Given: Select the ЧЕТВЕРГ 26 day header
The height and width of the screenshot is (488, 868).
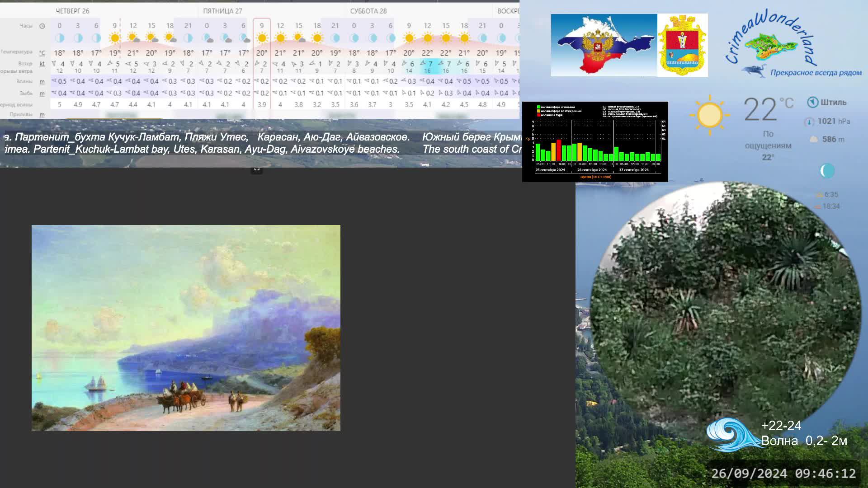Looking at the screenshot, I should tap(72, 11).
